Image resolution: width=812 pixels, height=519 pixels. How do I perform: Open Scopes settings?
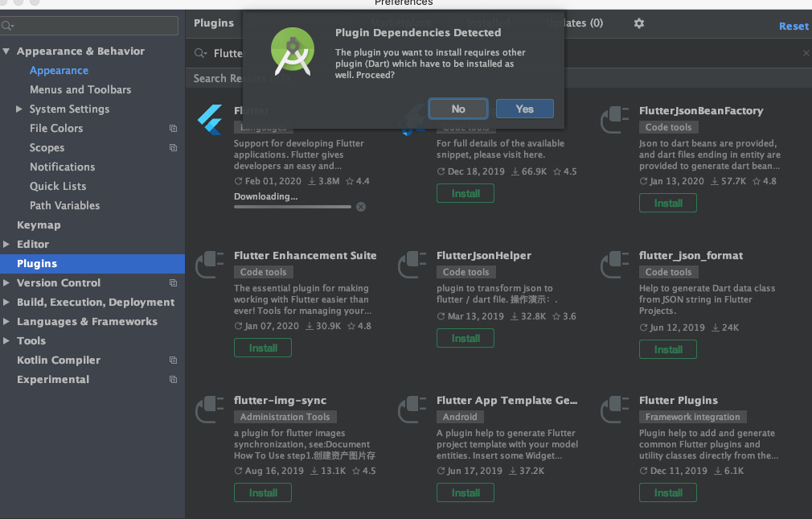coord(47,148)
